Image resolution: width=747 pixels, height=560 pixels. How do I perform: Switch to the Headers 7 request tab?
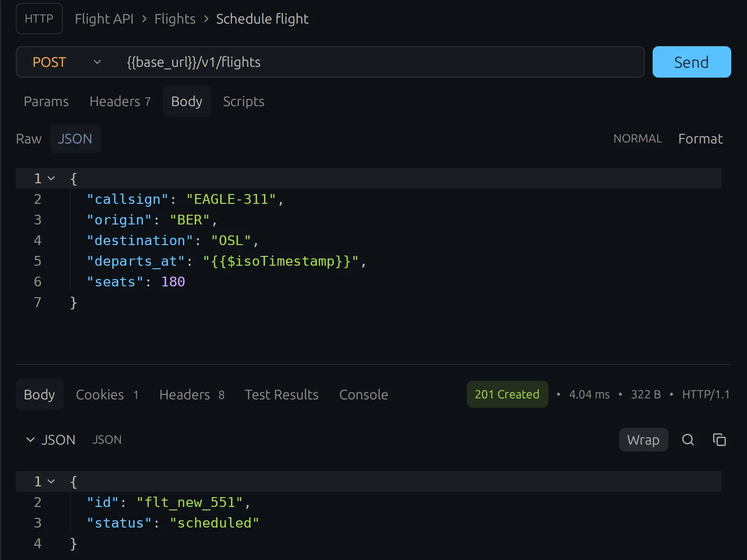click(x=120, y=101)
